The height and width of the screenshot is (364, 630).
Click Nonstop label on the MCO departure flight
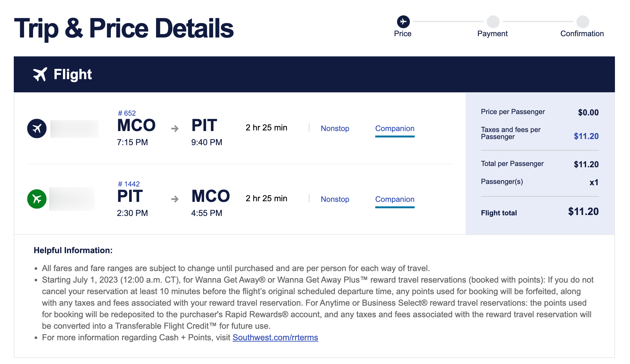pyautogui.click(x=335, y=128)
